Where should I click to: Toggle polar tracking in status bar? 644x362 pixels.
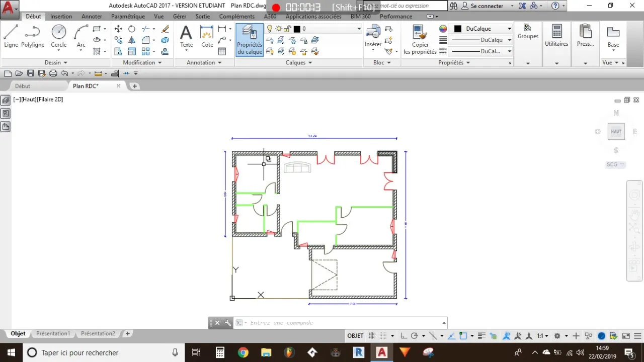415,336
